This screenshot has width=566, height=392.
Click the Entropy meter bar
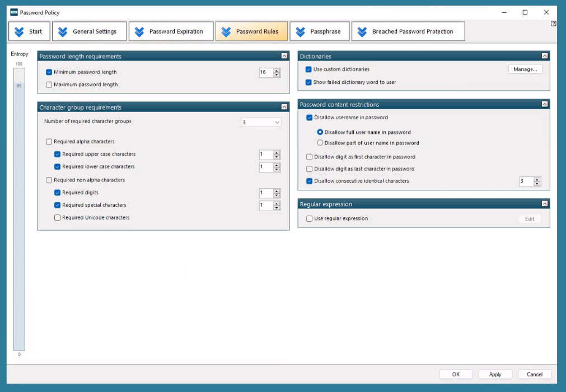[19, 209]
